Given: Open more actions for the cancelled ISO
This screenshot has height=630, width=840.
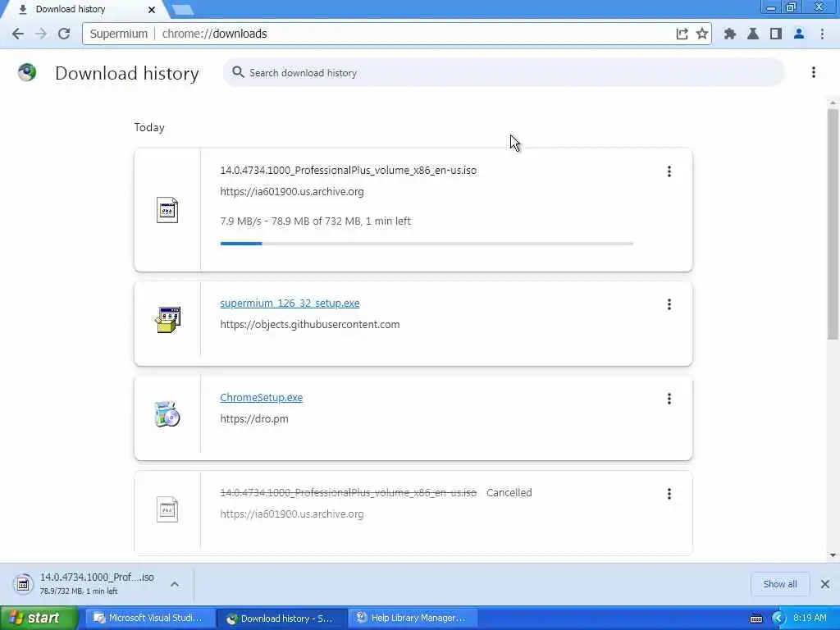Looking at the screenshot, I should pyautogui.click(x=669, y=494).
